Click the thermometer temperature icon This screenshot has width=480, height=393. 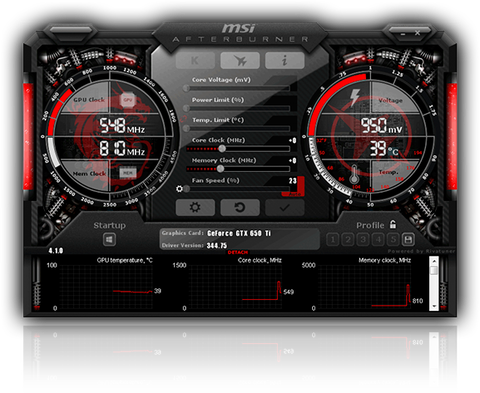[x=355, y=174]
